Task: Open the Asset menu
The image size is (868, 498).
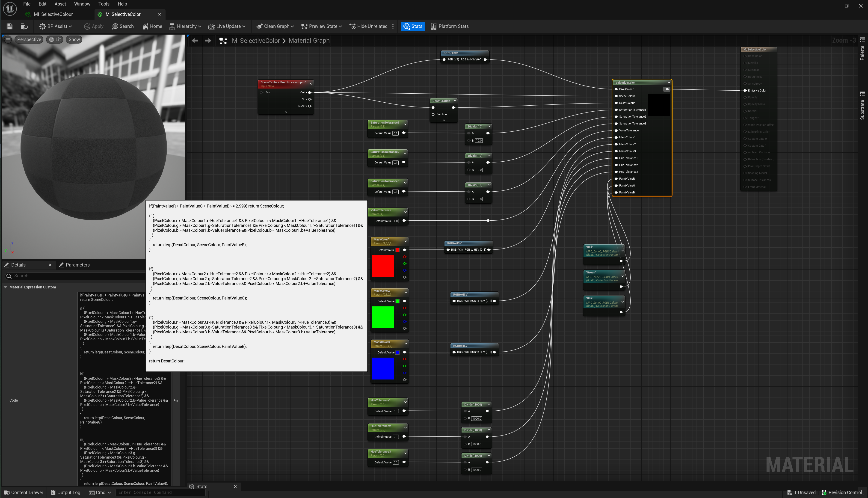Action: coord(60,4)
